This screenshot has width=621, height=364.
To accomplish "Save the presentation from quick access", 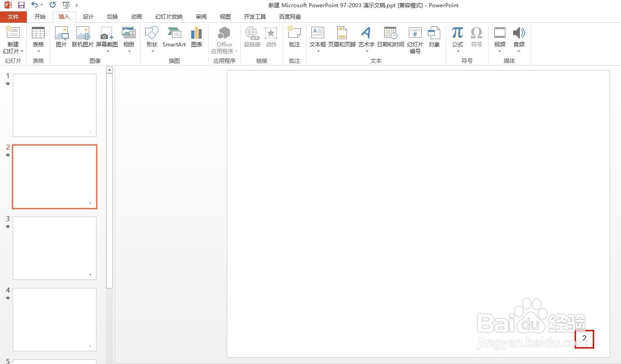I will (x=21, y=5).
